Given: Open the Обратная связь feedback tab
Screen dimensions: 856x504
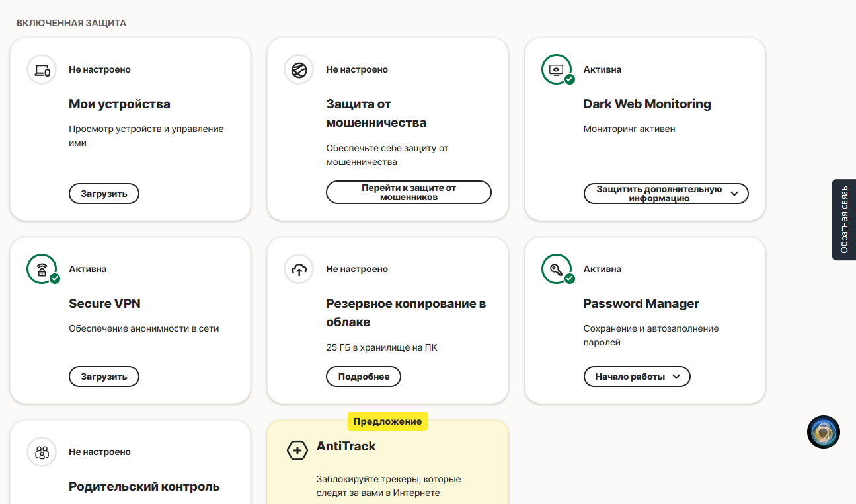Looking at the screenshot, I should (x=844, y=219).
